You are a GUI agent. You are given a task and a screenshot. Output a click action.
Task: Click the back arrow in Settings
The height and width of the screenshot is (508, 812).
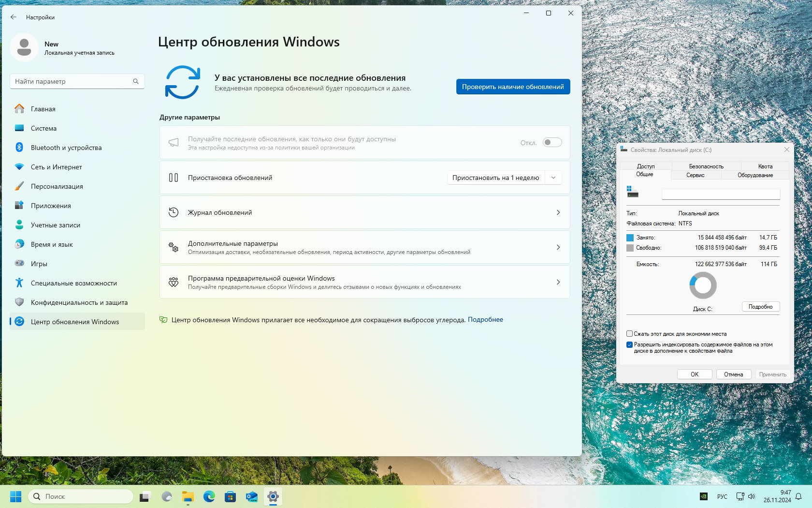point(14,17)
